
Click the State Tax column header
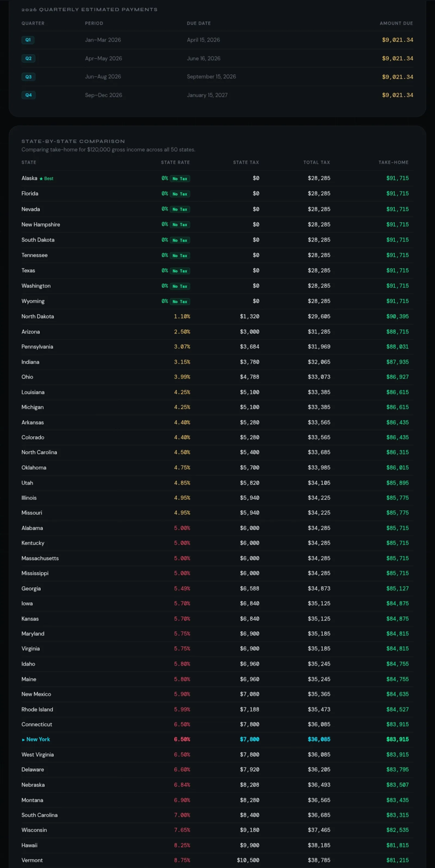[x=246, y=162]
